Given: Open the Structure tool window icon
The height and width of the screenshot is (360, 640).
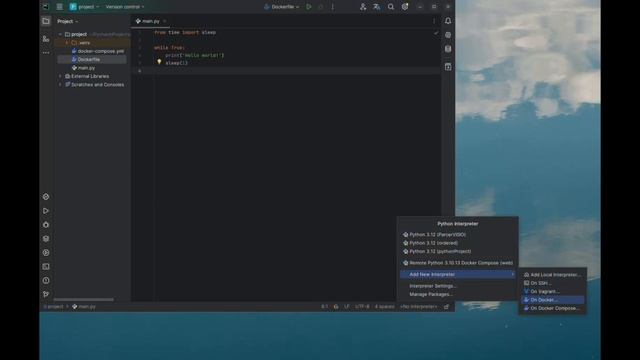Looking at the screenshot, I should [46, 39].
